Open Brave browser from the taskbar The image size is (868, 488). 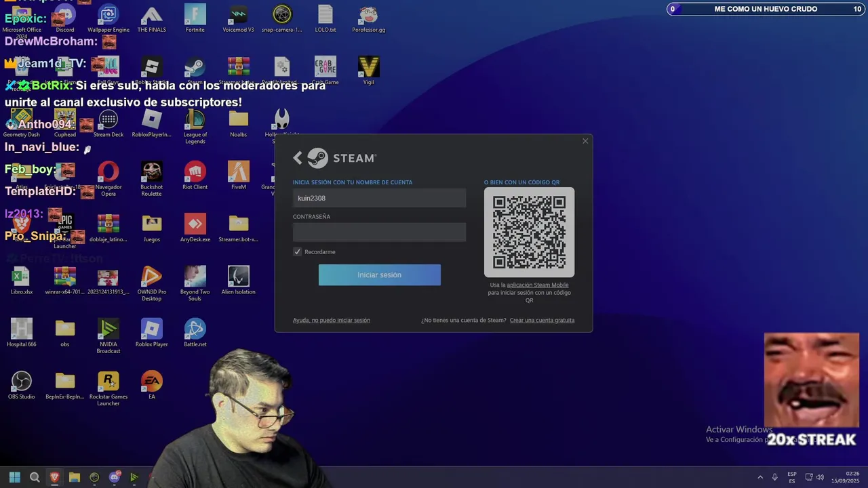coord(54,477)
